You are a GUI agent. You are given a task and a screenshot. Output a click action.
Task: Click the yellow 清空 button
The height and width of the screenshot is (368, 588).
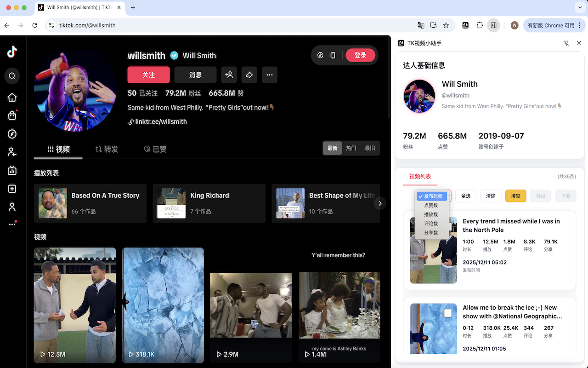(516, 196)
